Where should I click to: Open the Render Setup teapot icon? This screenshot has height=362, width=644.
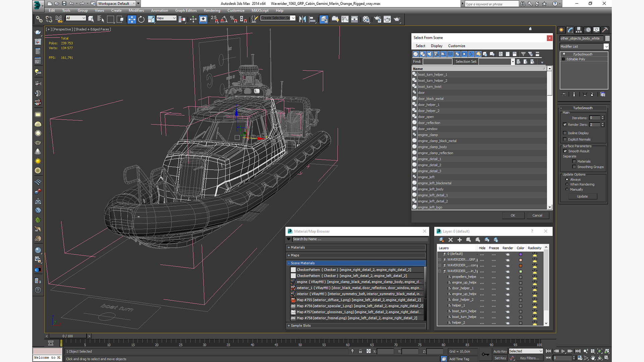click(x=378, y=19)
